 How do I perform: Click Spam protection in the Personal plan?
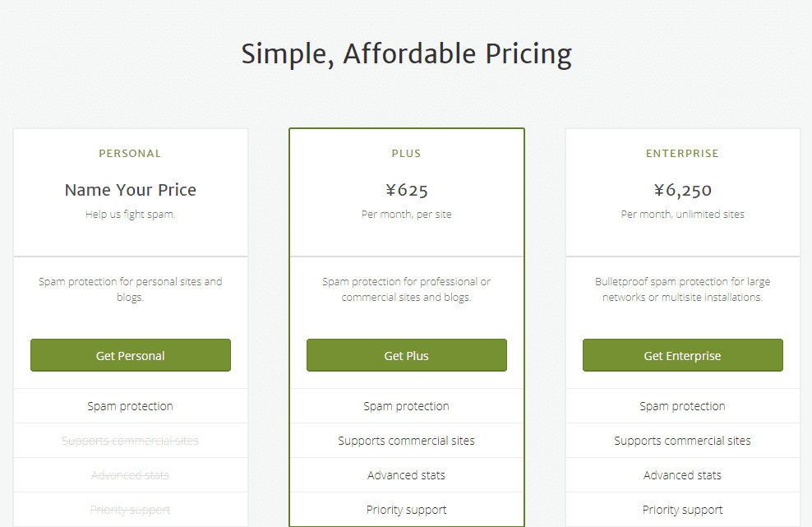(x=131, y=406)
